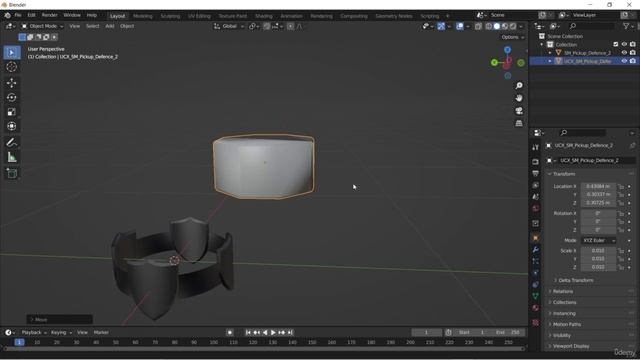The image size is (640, 360).
Task: Select the Select Box tool
Action: 11,53
